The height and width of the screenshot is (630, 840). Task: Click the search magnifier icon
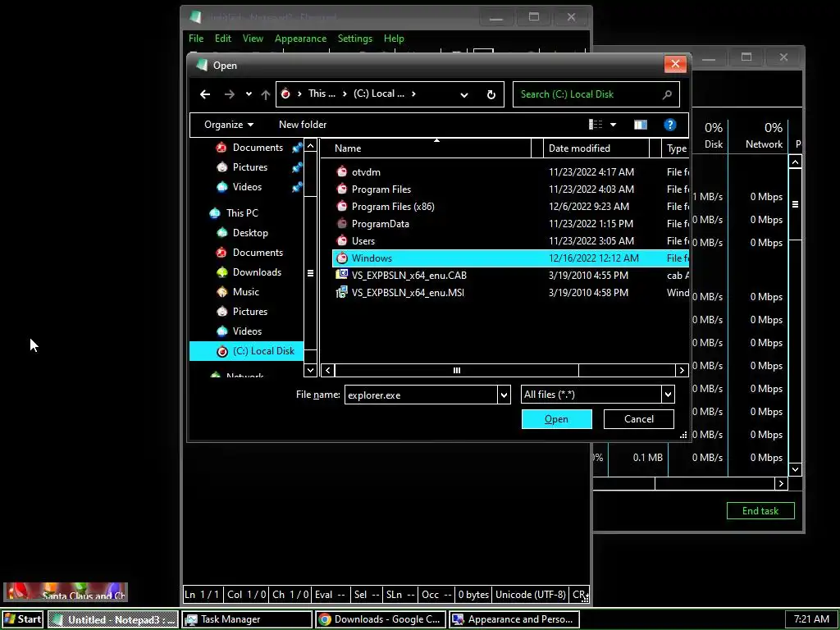pyautogui.click(x=667, y=94)
